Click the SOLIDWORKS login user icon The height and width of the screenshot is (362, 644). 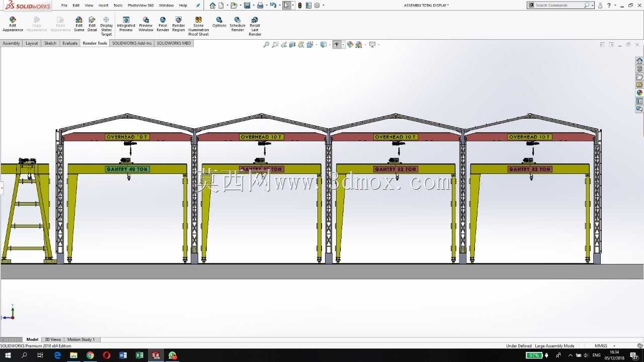coord(600,6)
